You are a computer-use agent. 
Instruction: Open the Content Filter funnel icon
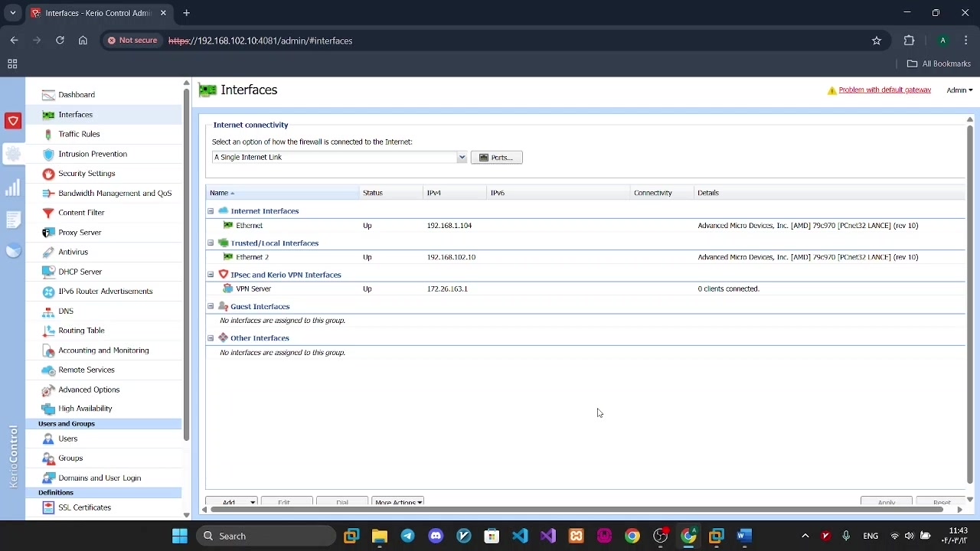48,213
